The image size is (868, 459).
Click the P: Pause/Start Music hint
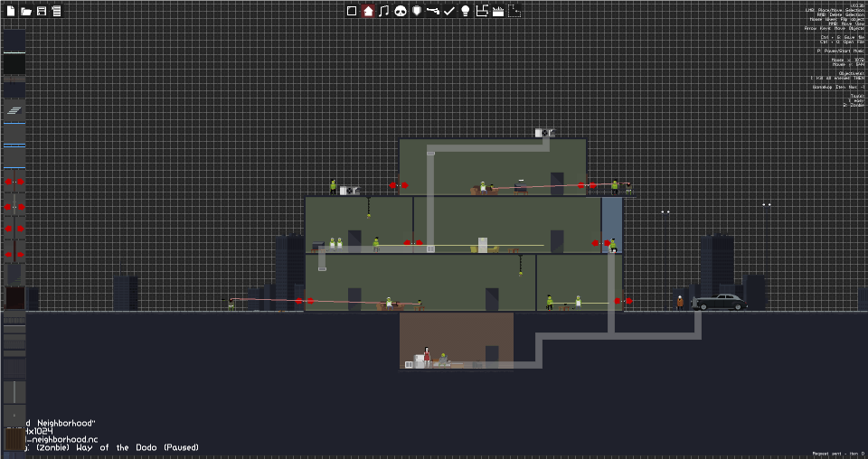(841, 51)
